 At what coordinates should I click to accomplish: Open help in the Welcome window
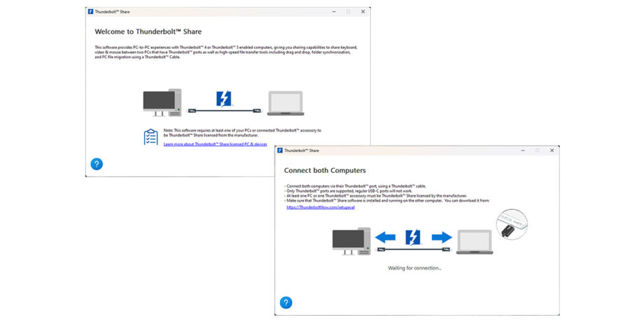97,164
